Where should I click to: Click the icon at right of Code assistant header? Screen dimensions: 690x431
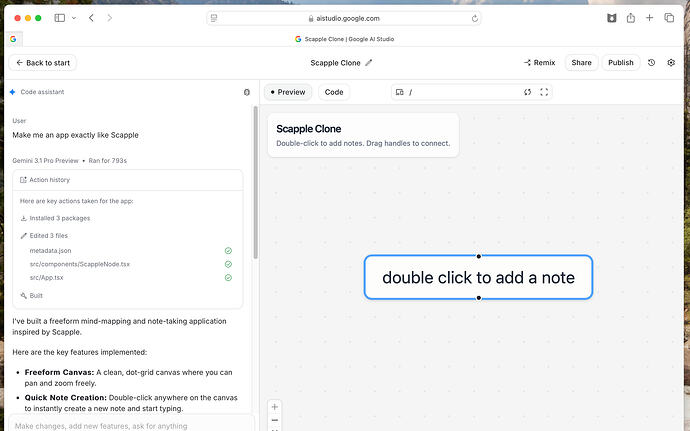coord(246,92)
